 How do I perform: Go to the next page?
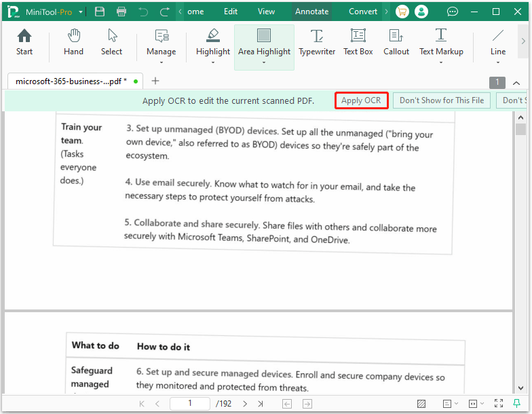(245, 403)
